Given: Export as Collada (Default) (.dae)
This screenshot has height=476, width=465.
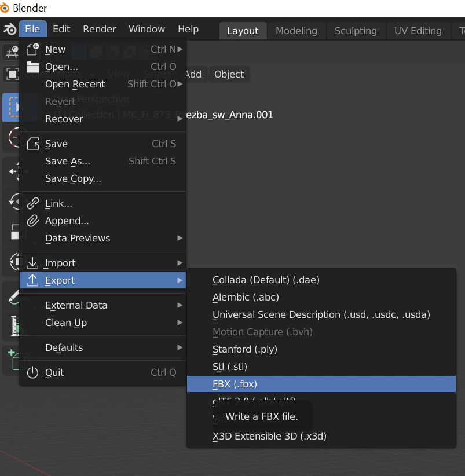Looking at the screenshot, I should click(321, 280).
